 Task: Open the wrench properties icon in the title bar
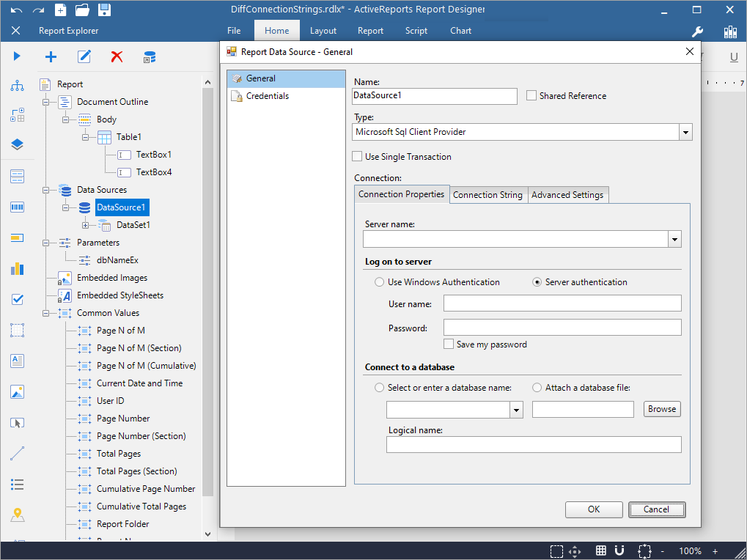pyautogui.click(x=697, y=32)
